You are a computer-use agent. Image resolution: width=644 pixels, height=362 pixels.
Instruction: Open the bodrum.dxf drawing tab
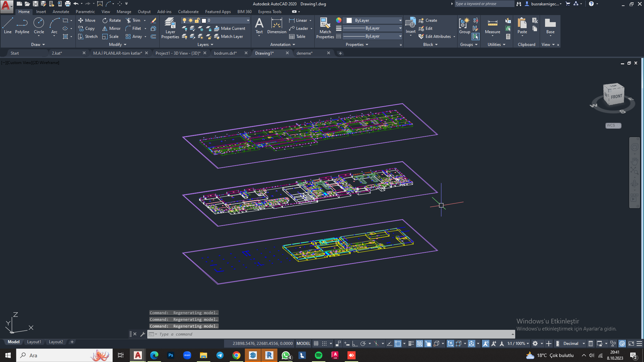[x=225, y=53]
